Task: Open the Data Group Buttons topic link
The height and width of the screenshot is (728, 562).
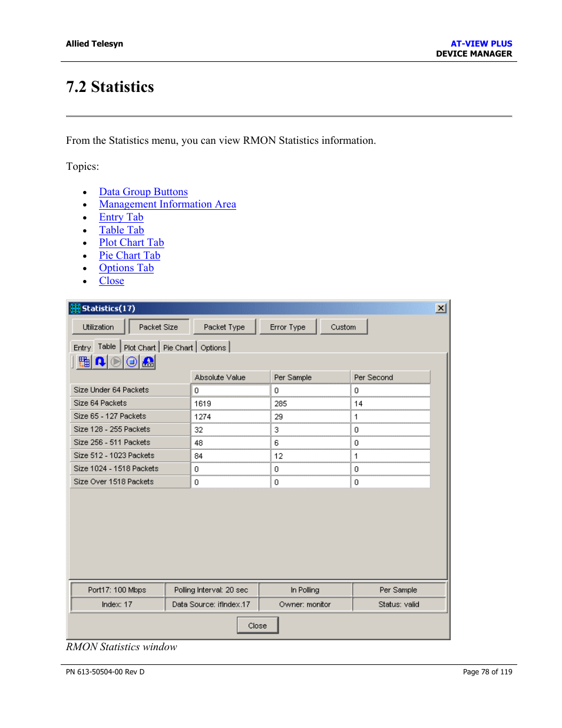Action: (x=143, y=192)
